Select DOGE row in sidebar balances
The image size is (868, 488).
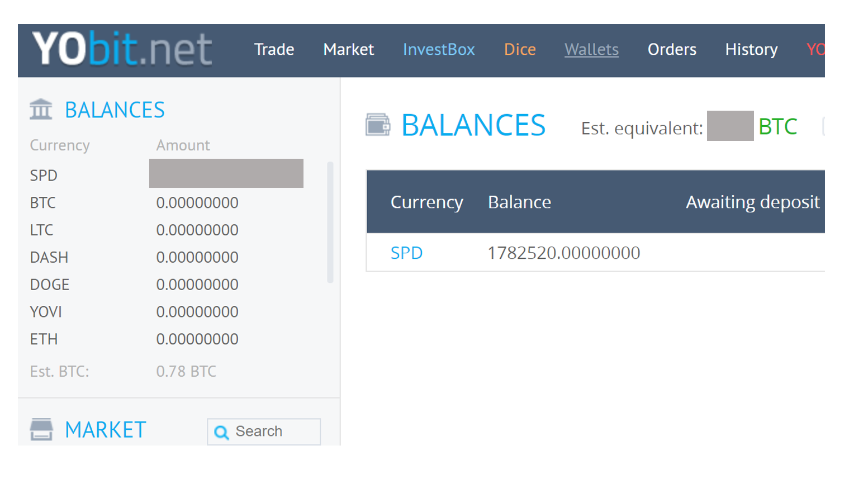coord(134,285)
